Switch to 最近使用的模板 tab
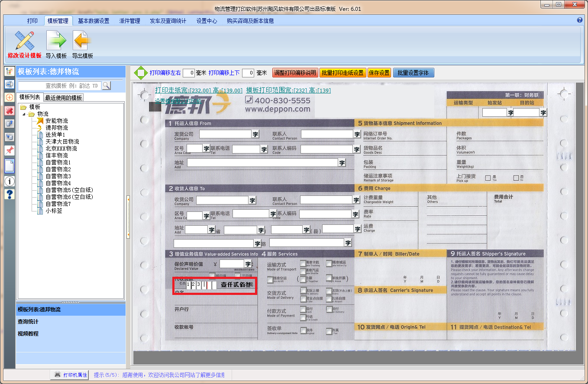The height and width of the screenshot is (384, 588). pos(64,98)
